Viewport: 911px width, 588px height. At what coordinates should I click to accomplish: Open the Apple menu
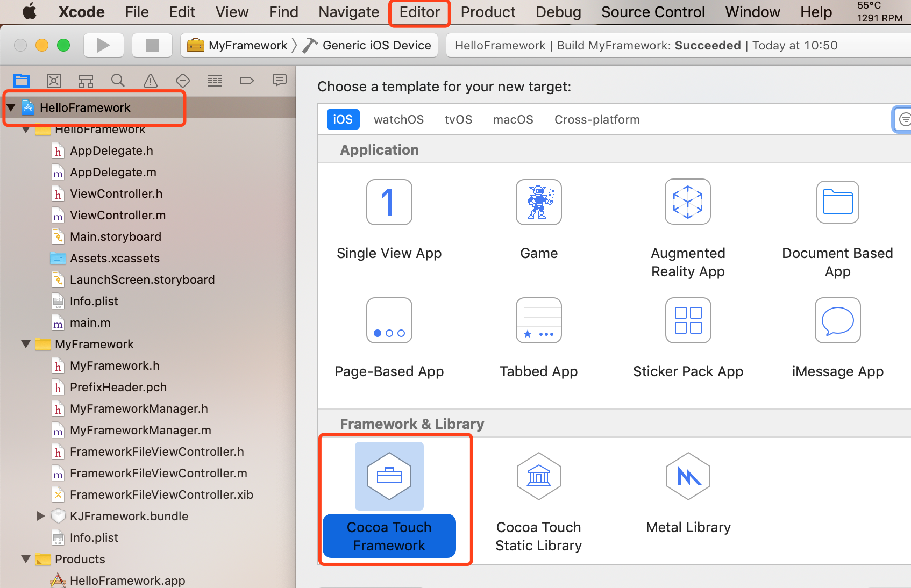[30, 12]
